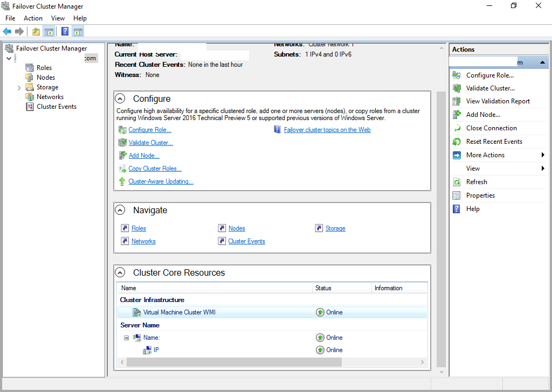
Task: Collapse the Configure section
Action: click(x=120, y=99)
